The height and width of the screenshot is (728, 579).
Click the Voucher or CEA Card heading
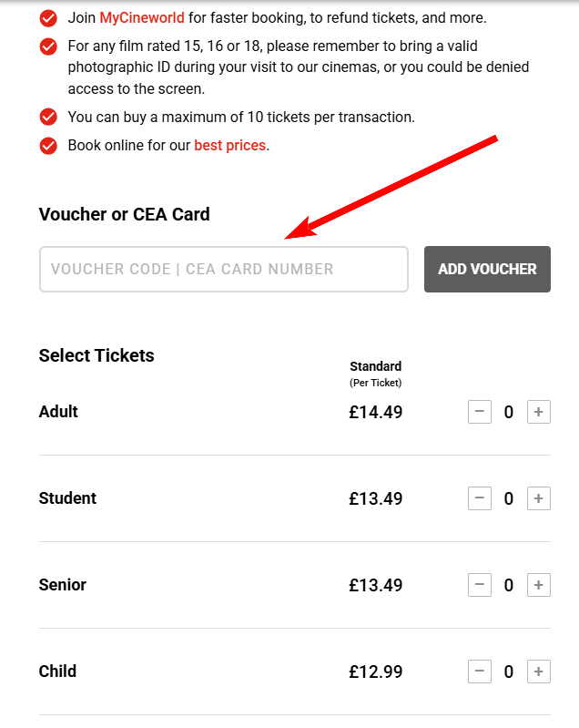pyautogui.click(x=124, y=214)
